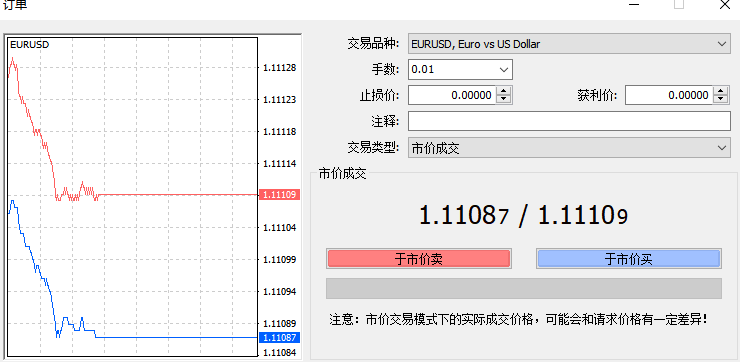This screenshot has height=362, width=740.
Task: Click the red 1.11109 ask price tag
Action: pyautogui.click(x=280, y=194)
